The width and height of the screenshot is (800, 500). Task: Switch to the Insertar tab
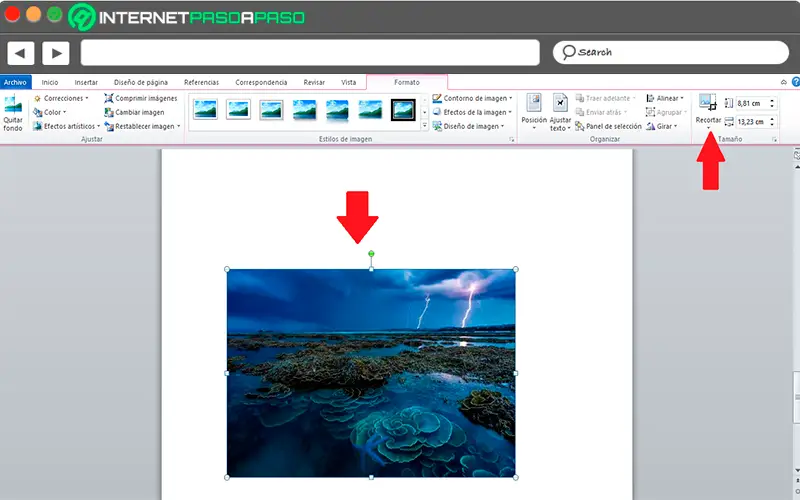86,82
